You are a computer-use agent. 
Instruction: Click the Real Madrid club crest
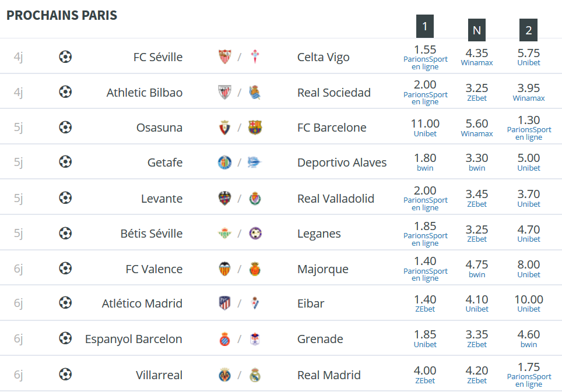tap(255, 375)
